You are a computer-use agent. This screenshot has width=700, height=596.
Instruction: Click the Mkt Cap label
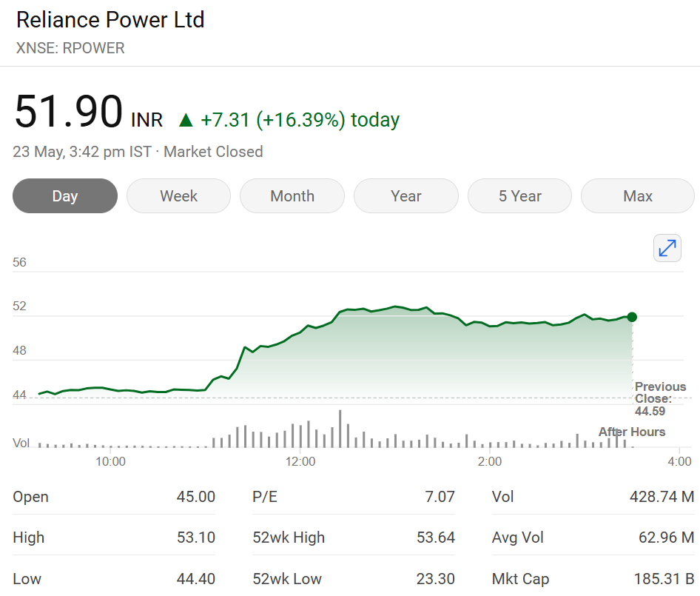pyautogui.click(x=520, y=578)
